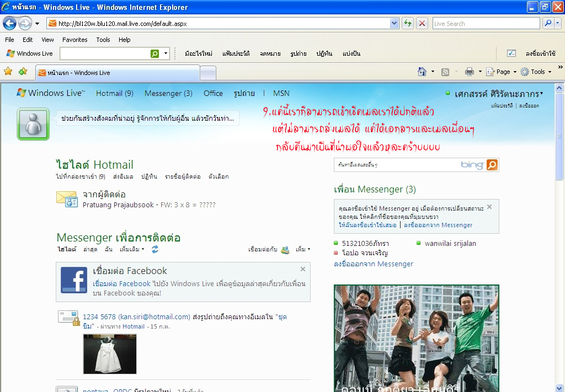Open the contact mail envelope icon
The height and width of the screenshot is (392, 565).
(x=67, y=199)
